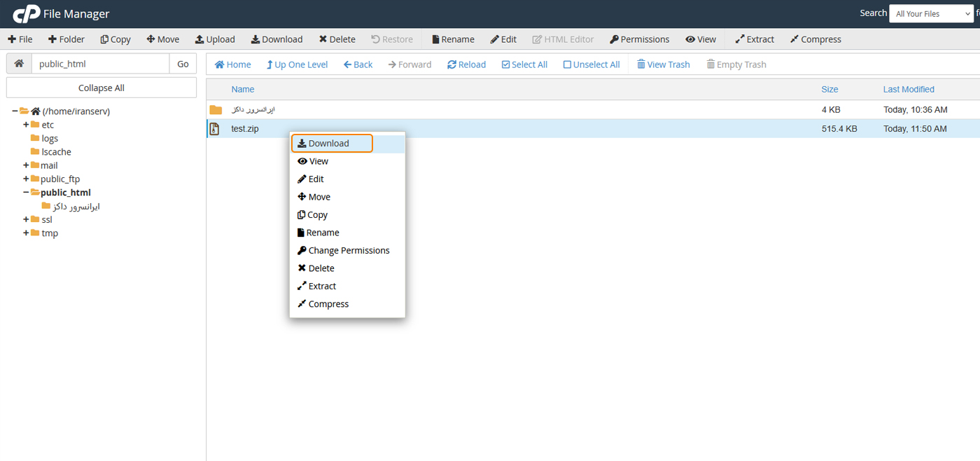Click the test.zip archive file icon
Viewport: 980px width, 461px height.
(x=215, y=129)
